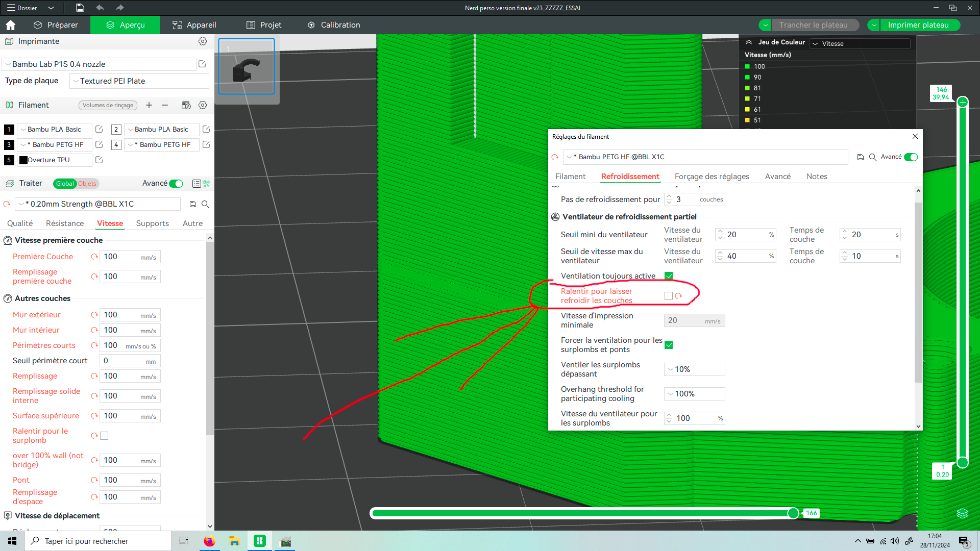This screenshot has width=980, height=551.
Task: Click search icon in filament settings dialog
Action: pyautogui.click(x=873, y=157)
